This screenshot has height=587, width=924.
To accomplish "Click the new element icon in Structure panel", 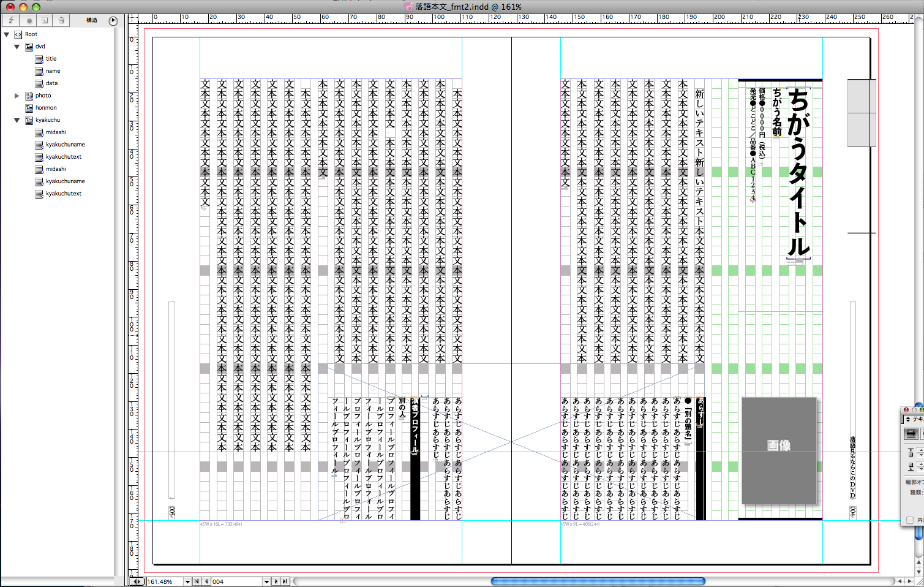I will pyautogui.click(x=45, y=20).
